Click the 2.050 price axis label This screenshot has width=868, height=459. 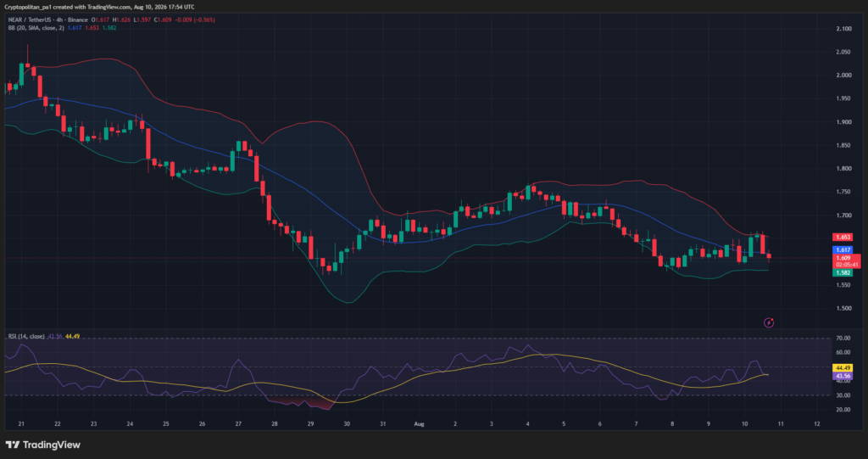[x=843, y=52]
